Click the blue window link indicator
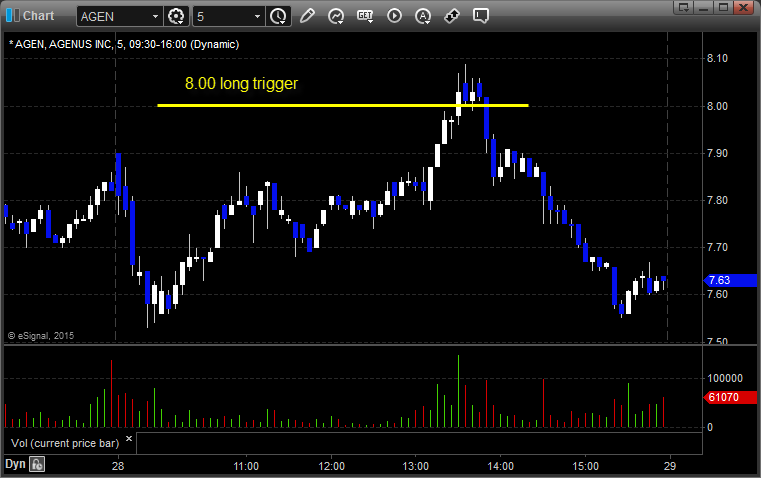Viewport: 761px width, 478px height. pyautogui.click(x=13, y=16)
